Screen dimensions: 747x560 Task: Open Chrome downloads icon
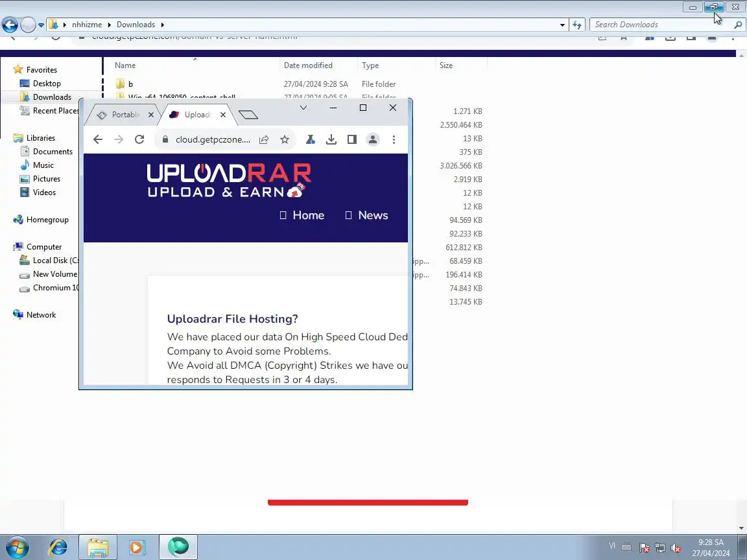(x=331, y=139)
